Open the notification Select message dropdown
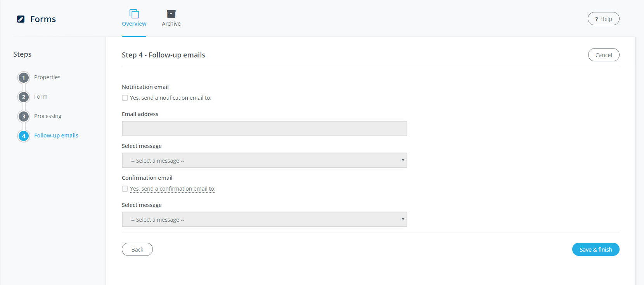 pos(264,160)
